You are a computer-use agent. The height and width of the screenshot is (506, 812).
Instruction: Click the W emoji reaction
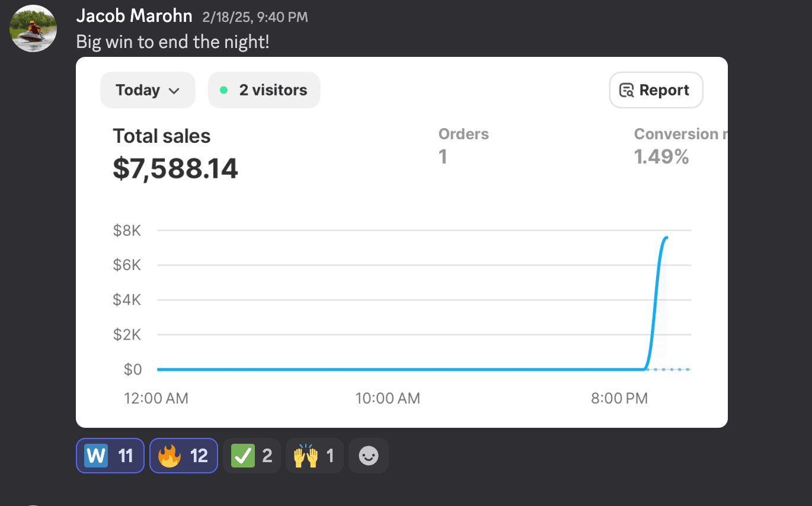click(110, 456)
